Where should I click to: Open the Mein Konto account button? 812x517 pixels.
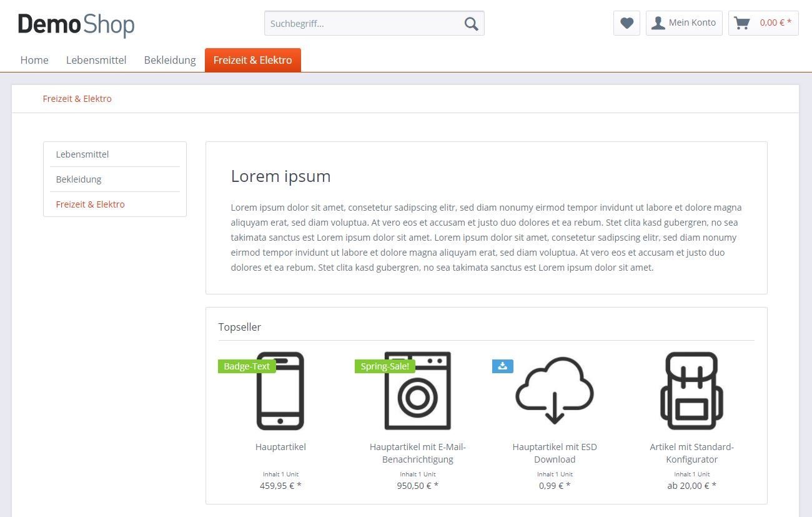coord(685,23)
